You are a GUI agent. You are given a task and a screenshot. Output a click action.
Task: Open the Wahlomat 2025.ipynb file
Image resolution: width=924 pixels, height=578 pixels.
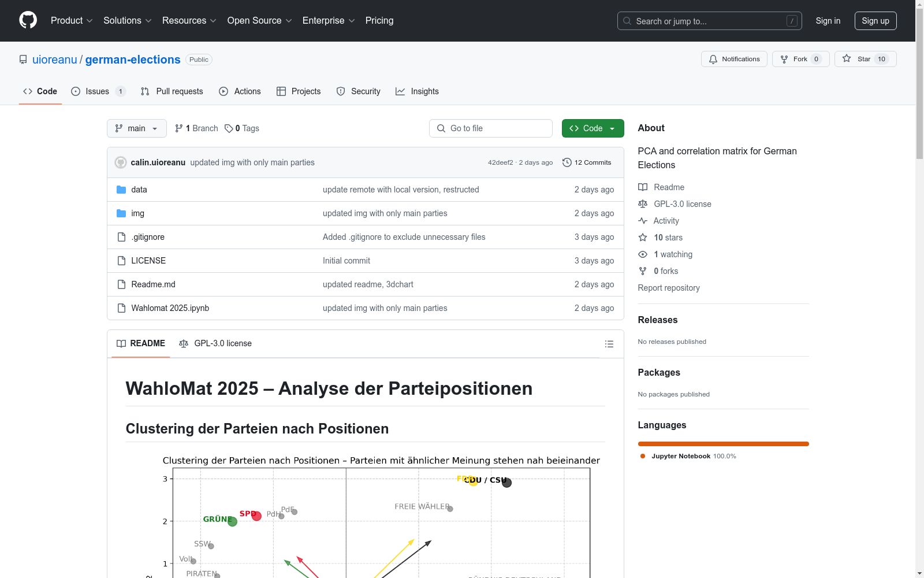point(170,308)
